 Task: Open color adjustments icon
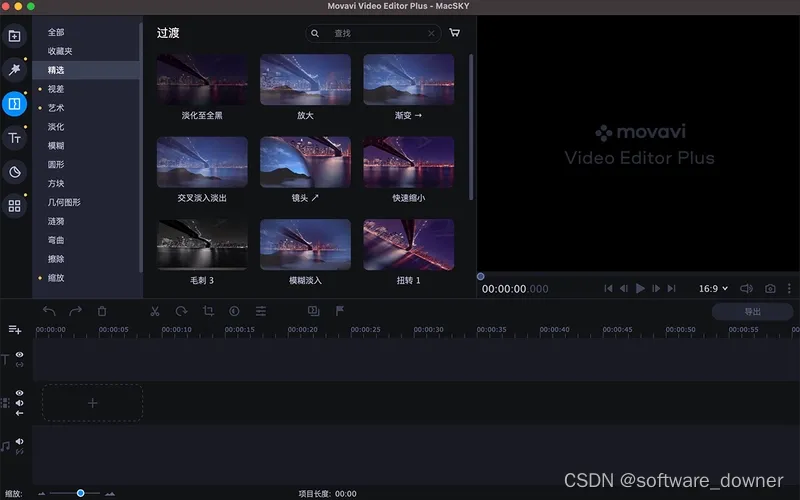point(234,311)
